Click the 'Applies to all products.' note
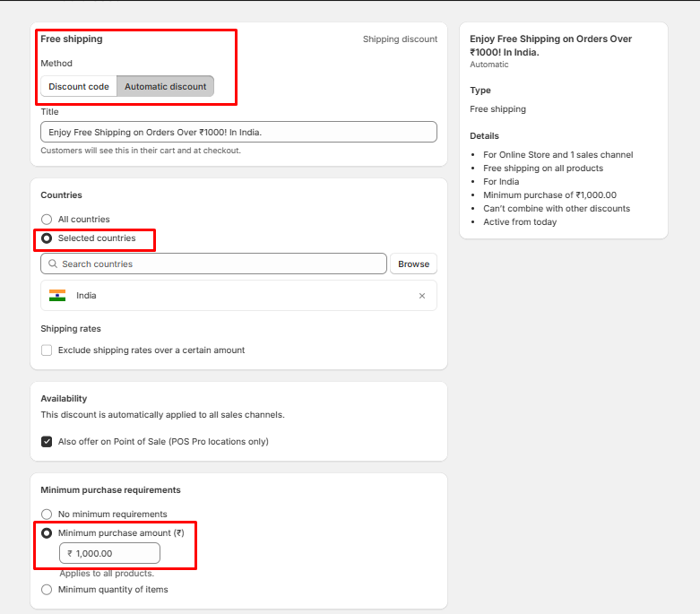Viewport: 700px width, 614px height. tap(107, 574)
